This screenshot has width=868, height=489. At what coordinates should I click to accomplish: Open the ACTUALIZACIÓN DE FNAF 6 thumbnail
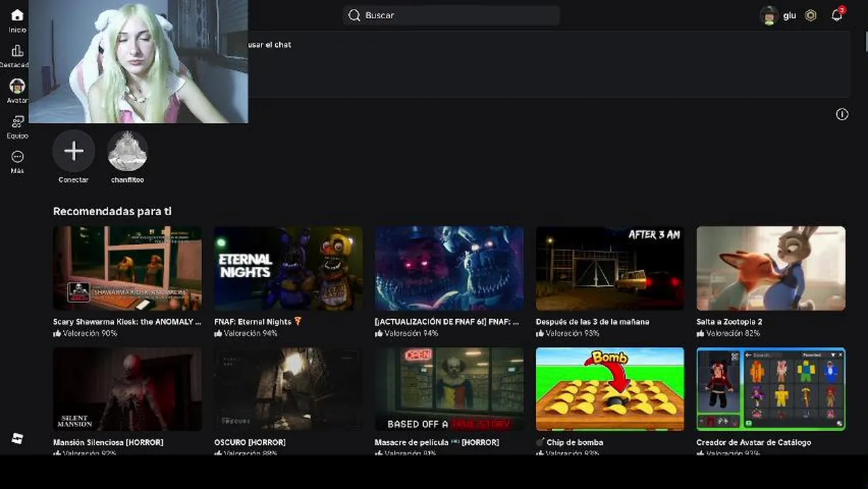(449, 268)
